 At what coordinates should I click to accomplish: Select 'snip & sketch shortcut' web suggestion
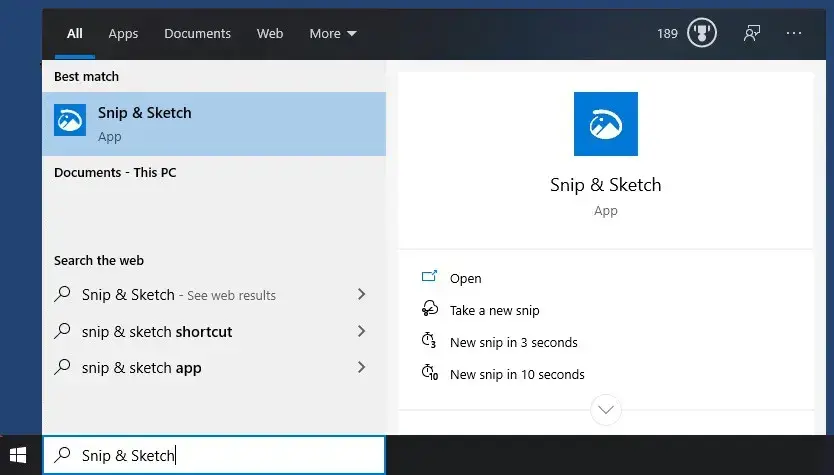tap(214, 331)
